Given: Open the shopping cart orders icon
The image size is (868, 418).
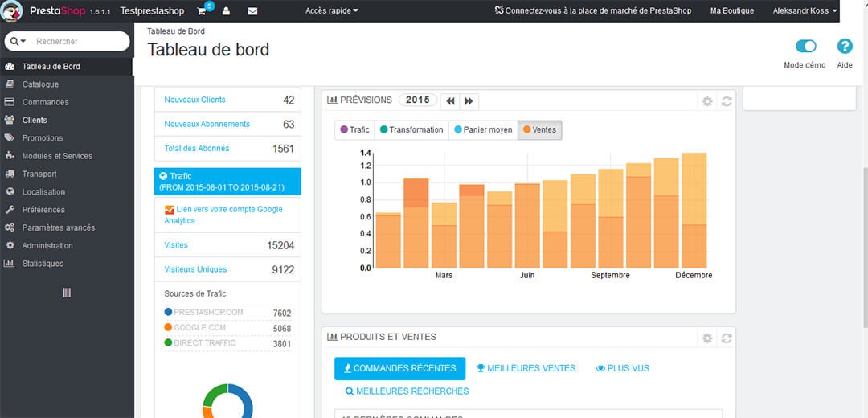Looking at the screenshot, I should click(202, 11).
